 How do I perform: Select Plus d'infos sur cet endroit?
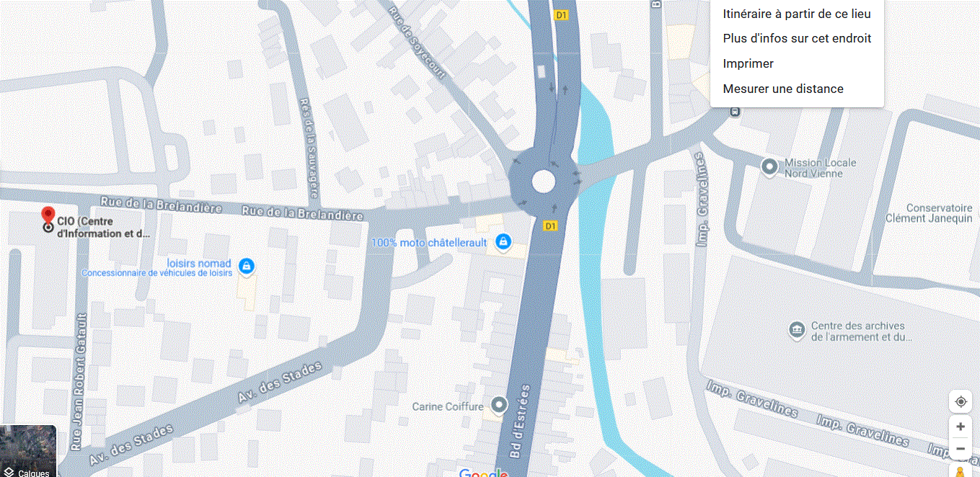pos(797,38)
